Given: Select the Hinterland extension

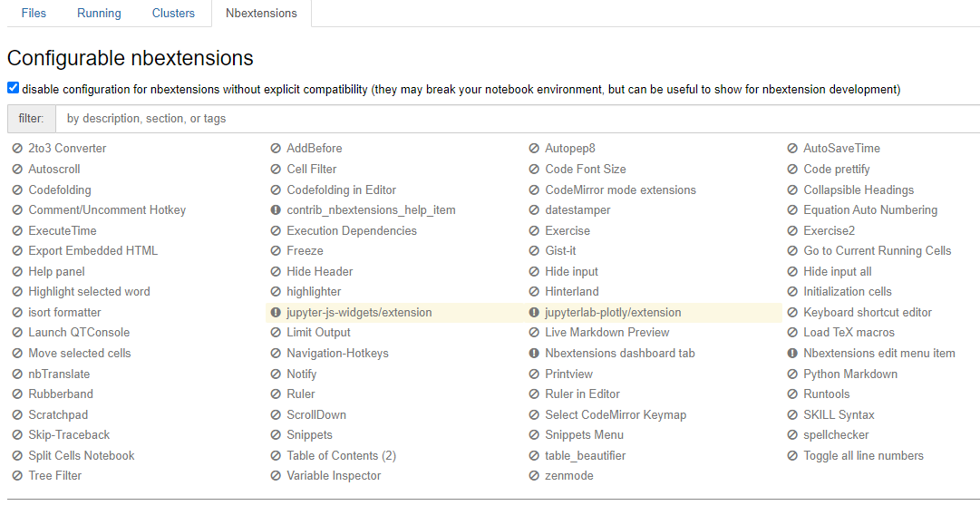Looking at the screenshot, I should [571, 292].
